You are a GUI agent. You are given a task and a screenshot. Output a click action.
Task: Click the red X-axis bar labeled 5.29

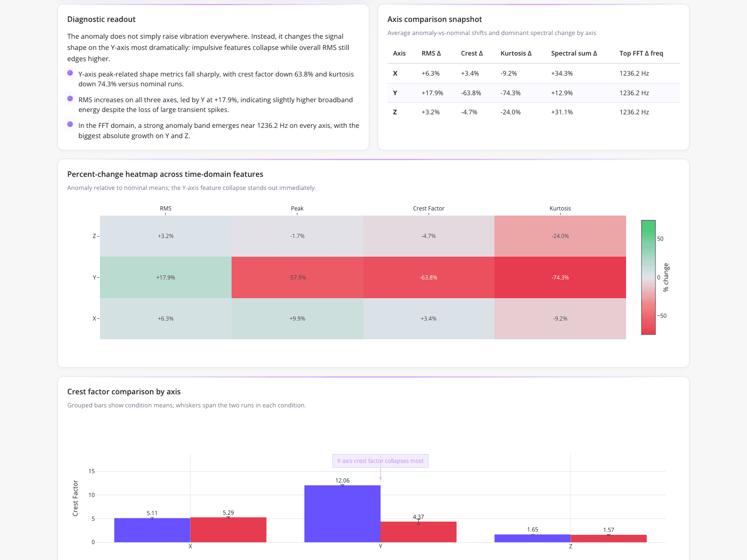point(228,530)
